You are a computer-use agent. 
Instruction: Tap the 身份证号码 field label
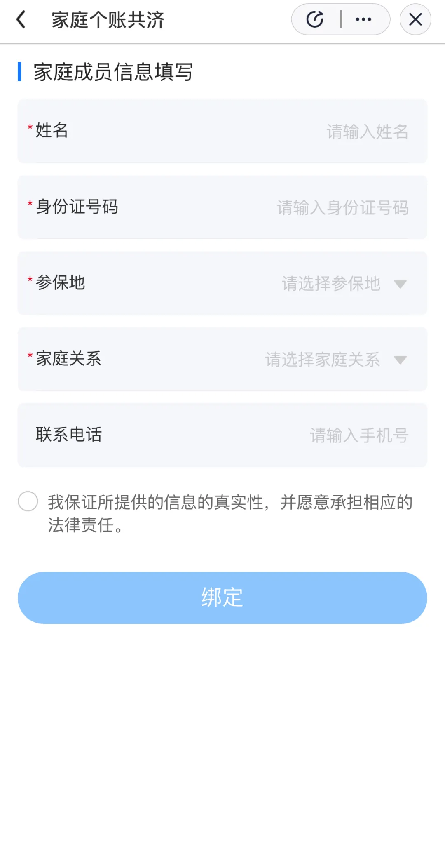click(77, 207)
